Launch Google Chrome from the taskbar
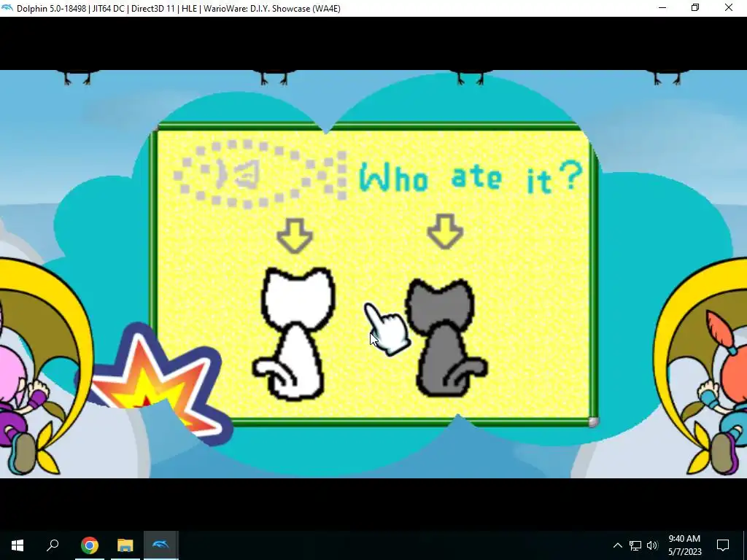Image resolution: width=747 pixels, height=560 pixels. click(x=89, y=545)
